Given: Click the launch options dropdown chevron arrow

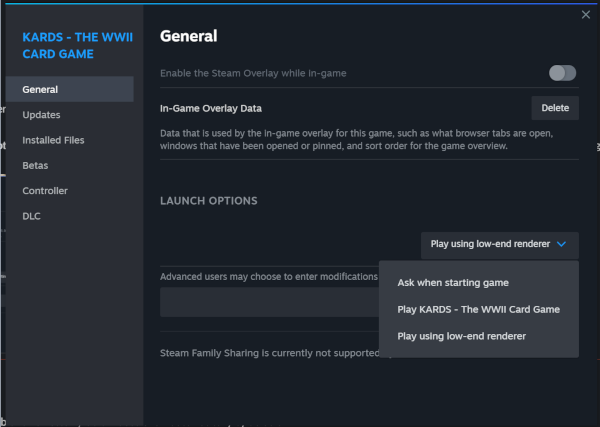Looking at the screenshot, I should (562, 243).
